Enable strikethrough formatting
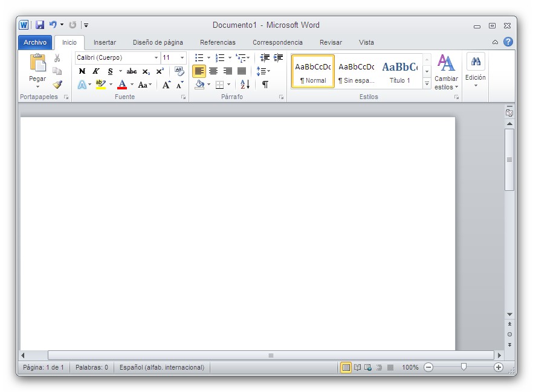 (x=132, y=71)
